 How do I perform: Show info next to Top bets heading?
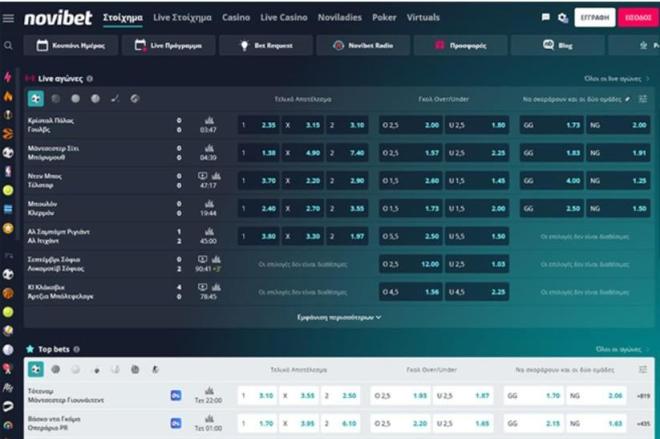(x=77, y=349)
